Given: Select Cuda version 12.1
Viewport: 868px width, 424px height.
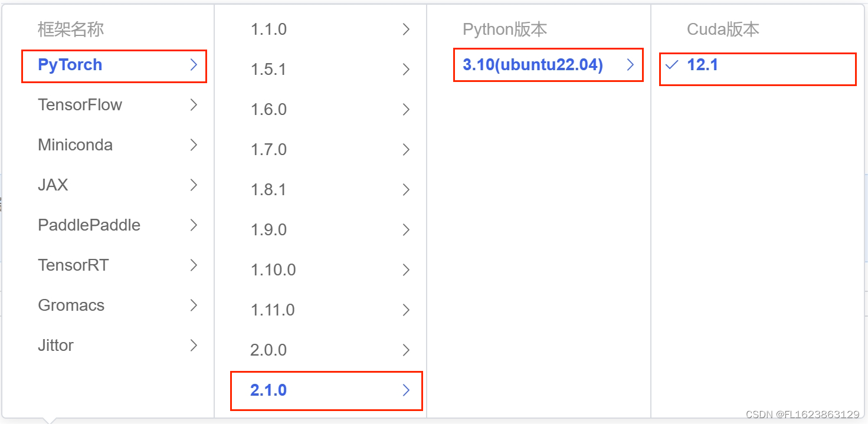Looking at the screenshot, I should (x=702, y=65).
